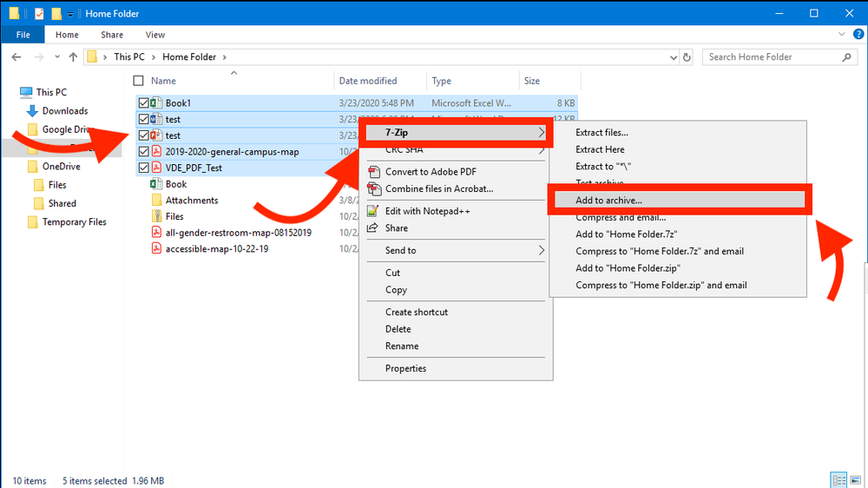Click the search magnifier icon
The image size is (868, 488).
(x=847, y=57)
